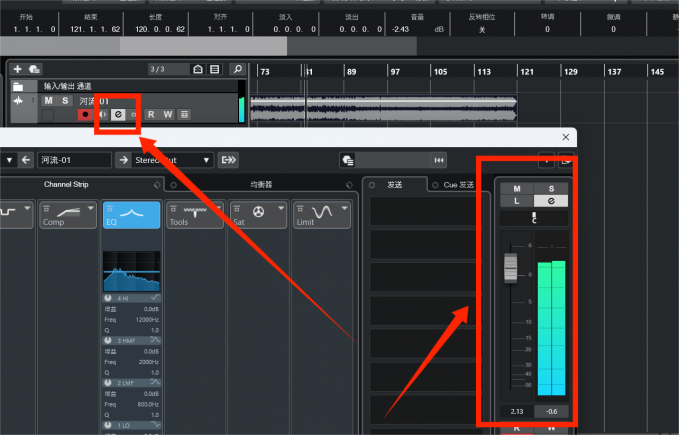The height and width of the screenshot is (435, 679).
Task: Toggle monitor speaker button on the track
Action: coord(103,114)
